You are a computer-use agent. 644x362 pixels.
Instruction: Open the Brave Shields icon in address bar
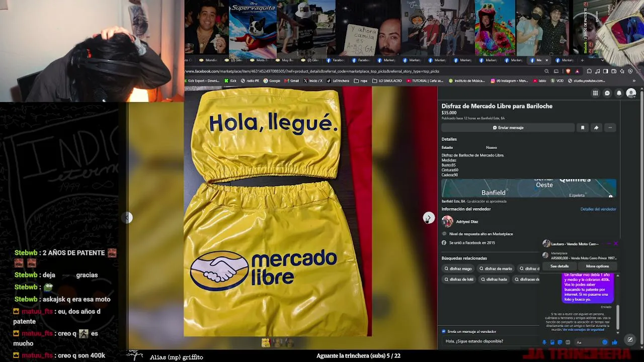click(x=568, y=71)
